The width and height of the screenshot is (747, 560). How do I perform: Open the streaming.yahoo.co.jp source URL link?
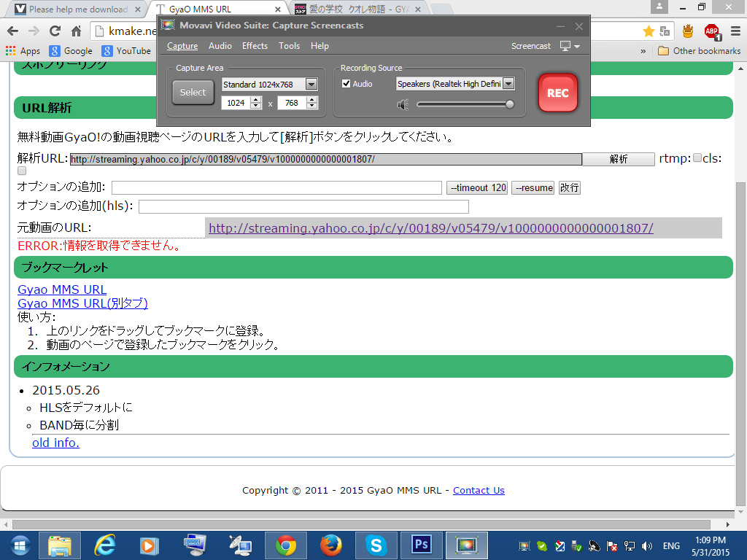click(x=430, y=228)
